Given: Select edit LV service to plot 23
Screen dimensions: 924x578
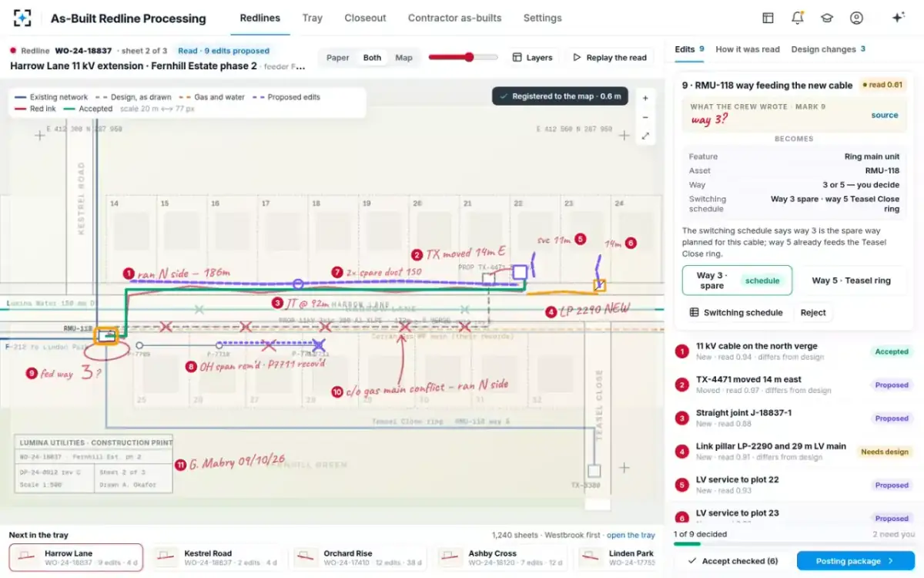Looking at the screenshot, I should click(793, 515).
